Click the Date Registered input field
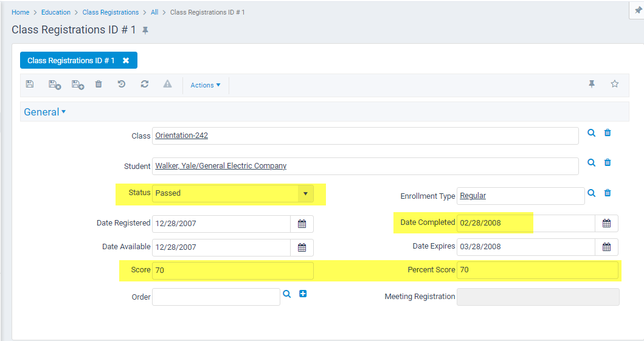The width and height of the screenshot is (644, 341). 221,224
